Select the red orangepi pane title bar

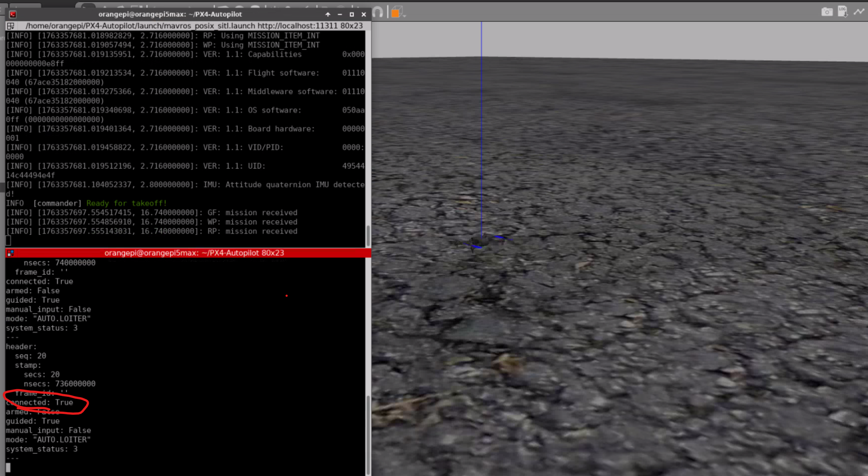click(194, 253)
